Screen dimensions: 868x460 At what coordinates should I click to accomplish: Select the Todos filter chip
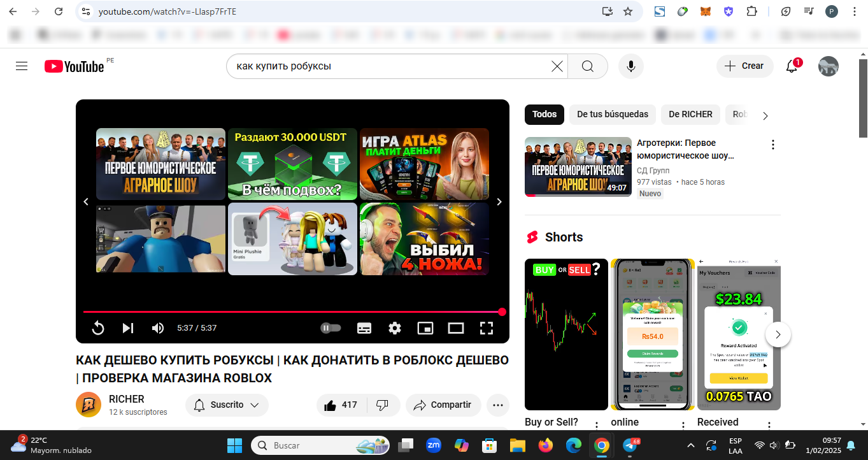pos(544,115)
